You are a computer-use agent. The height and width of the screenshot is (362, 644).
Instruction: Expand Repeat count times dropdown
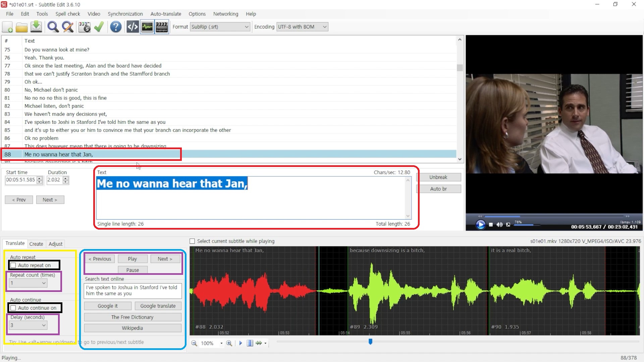44,283
